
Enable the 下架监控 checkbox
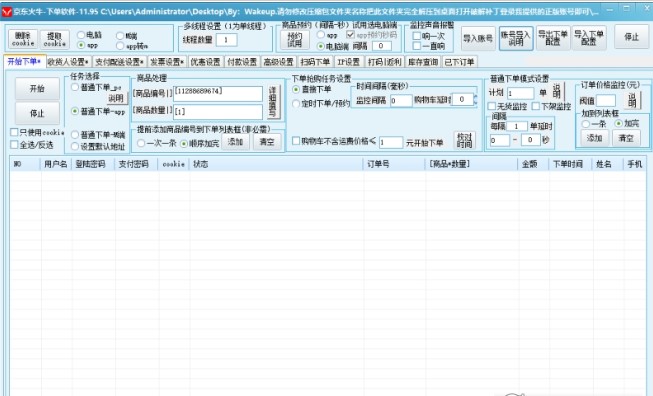point(536,107)
